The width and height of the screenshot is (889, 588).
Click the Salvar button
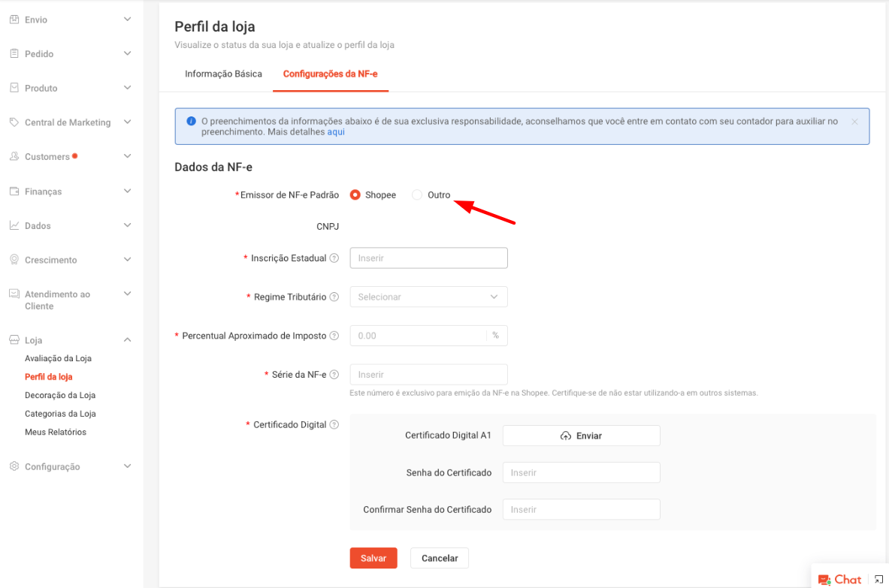point(373,558)
